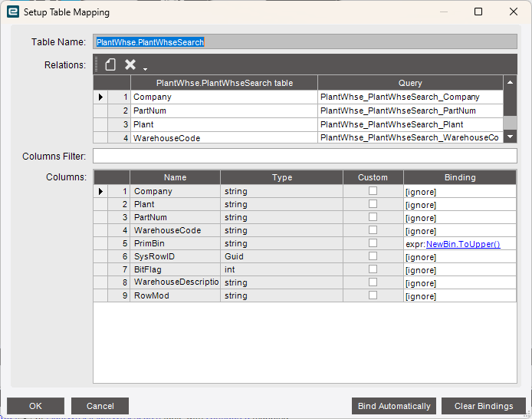Click the Delete relation X icon

(130, 64)
